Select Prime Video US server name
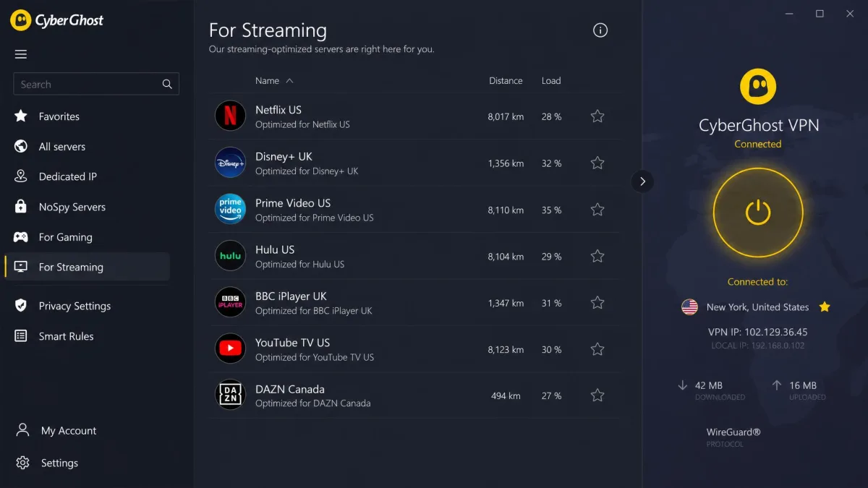 tap(293, 203)
